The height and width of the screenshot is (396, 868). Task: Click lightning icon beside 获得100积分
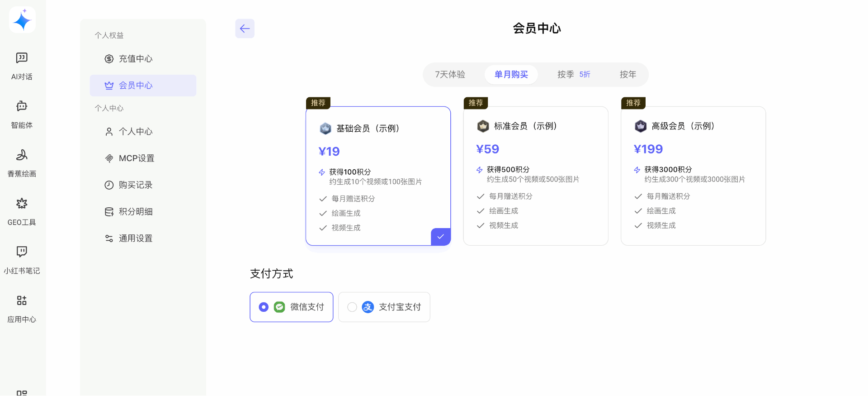tap(322, 172)
